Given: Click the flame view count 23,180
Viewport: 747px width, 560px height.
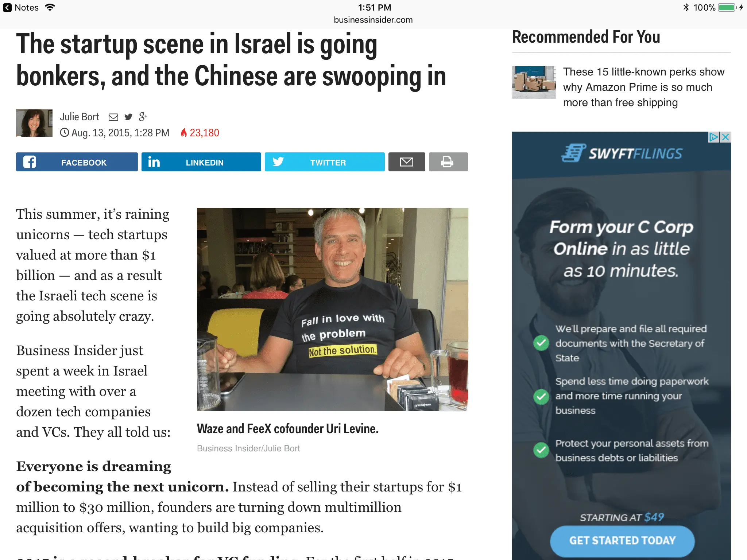Looking at the screenshot, I should [200, 133].
